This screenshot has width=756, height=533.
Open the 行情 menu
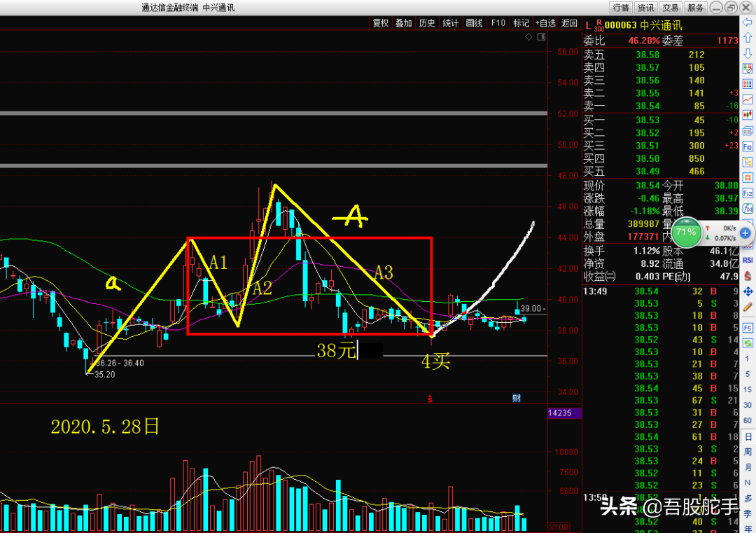point(621,8)
